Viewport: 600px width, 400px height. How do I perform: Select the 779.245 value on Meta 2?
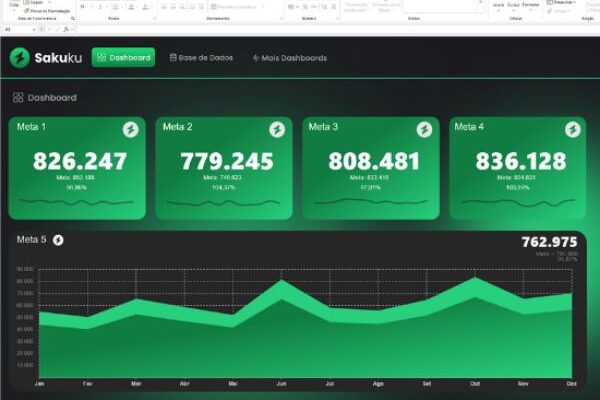pos(227,161)
